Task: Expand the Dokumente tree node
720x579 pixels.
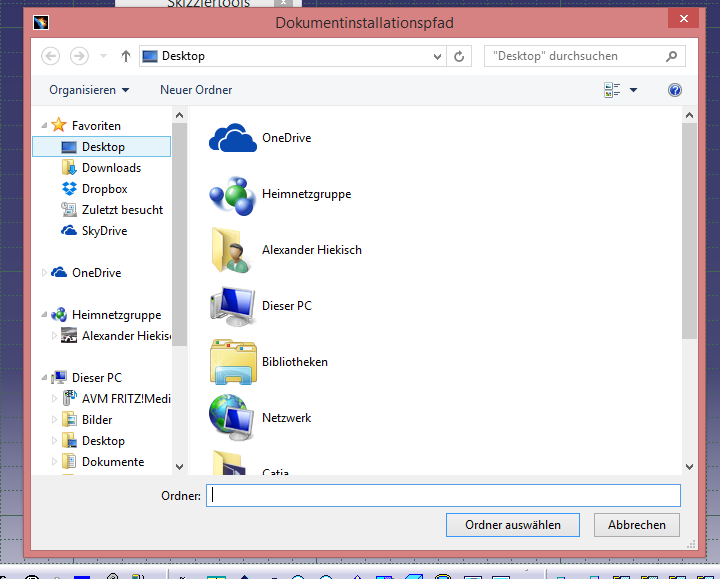Action: click(54, 461)
